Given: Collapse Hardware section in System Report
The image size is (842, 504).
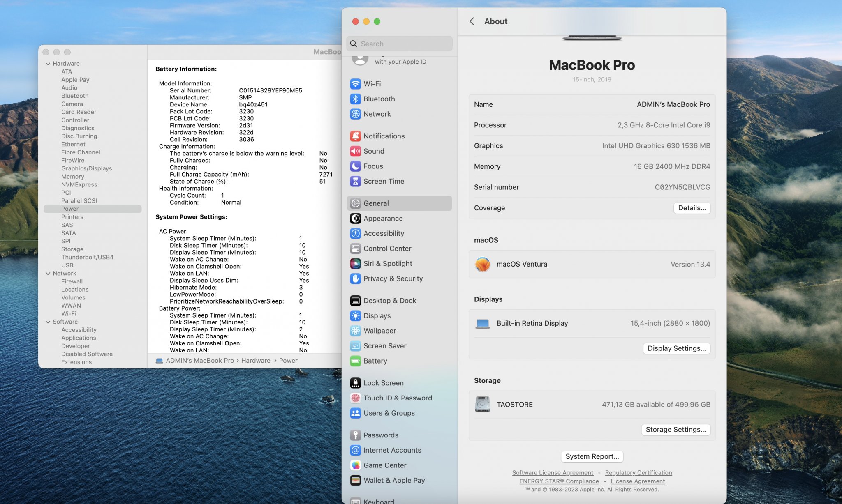Looking at the screenshot, I should coord(48,64).
